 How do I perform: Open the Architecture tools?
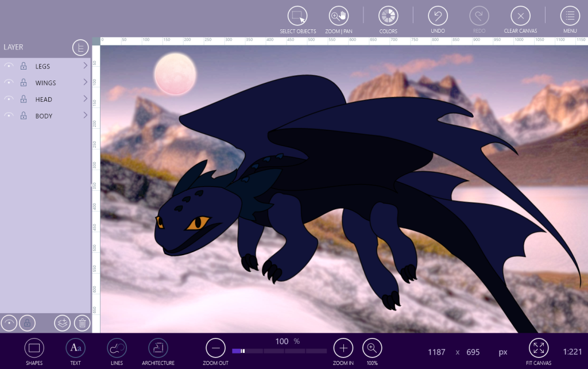click(158, 348)
